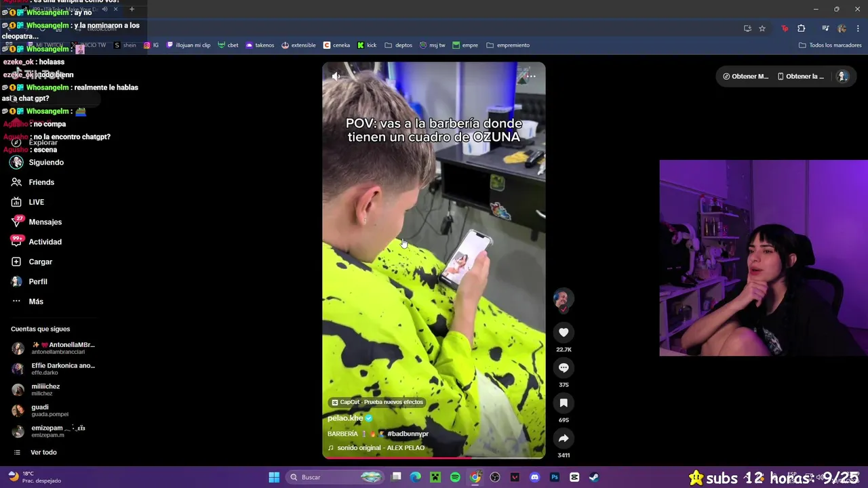868x488 pixels.
Task: Open Effie Darkonica followed account
Action: click(54, 369)
